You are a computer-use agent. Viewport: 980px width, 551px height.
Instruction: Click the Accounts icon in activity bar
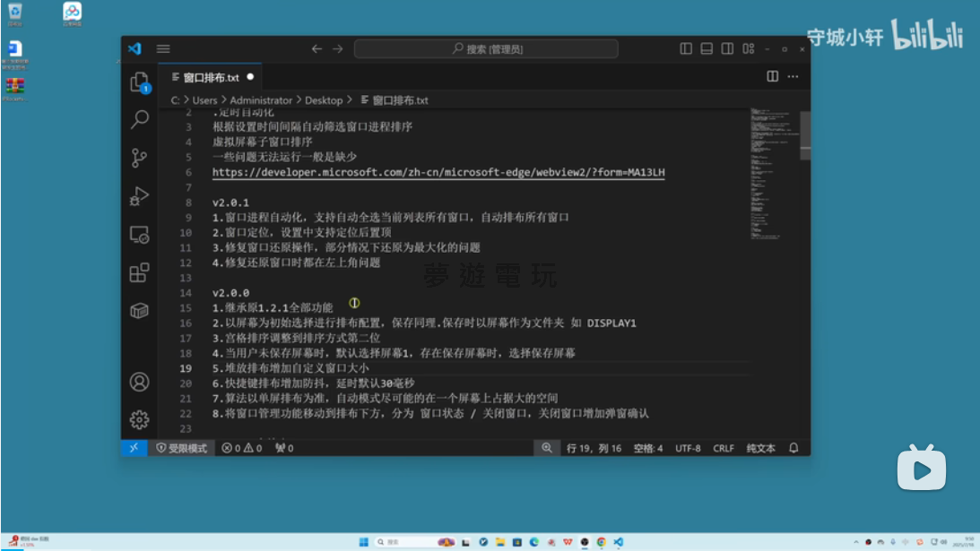[139, 382]
